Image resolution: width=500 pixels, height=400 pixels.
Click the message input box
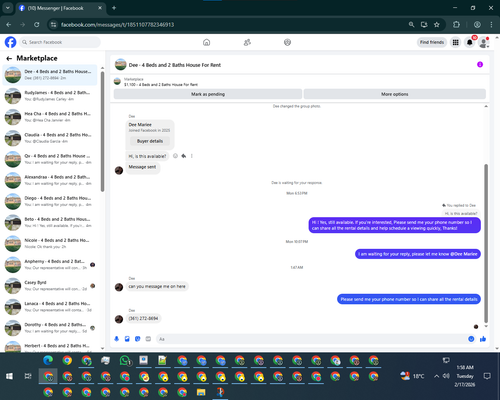312,339
